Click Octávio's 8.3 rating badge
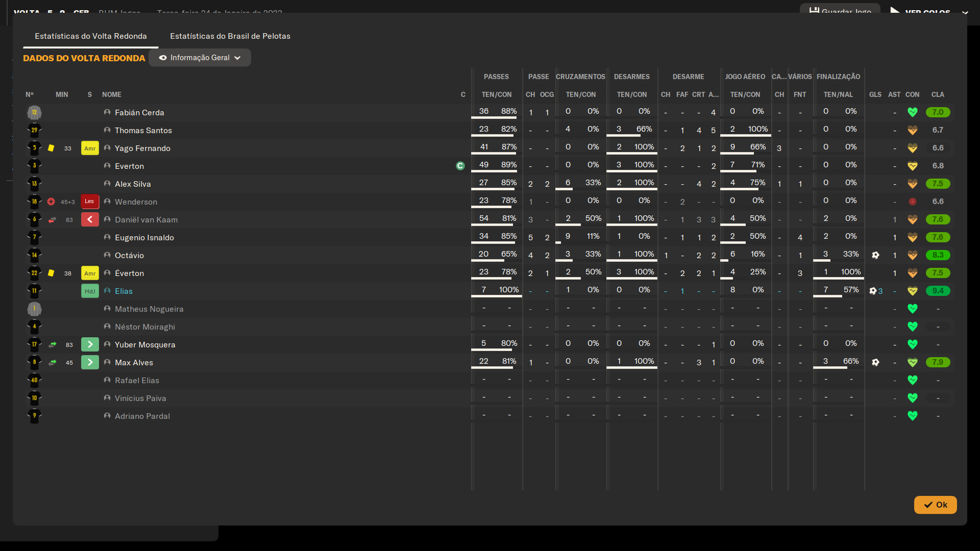Image resolution: width=980 pixels, height=551 pixels. tap(938, 255)
